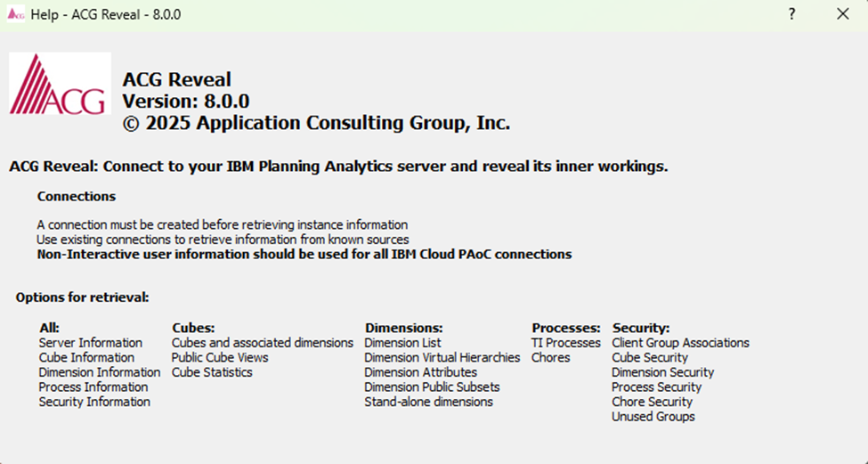The width and height of the screenshot is (868, 464).
Task: Select the Server Information entry
Action: click(90, 343)
